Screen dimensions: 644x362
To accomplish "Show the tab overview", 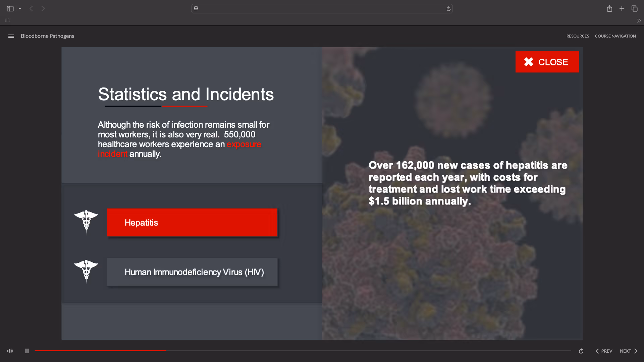I will 634,9.
